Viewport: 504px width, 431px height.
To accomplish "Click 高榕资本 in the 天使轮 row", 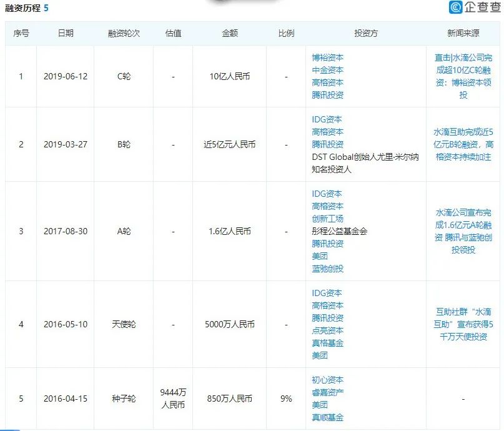I will tap(327, 305).
